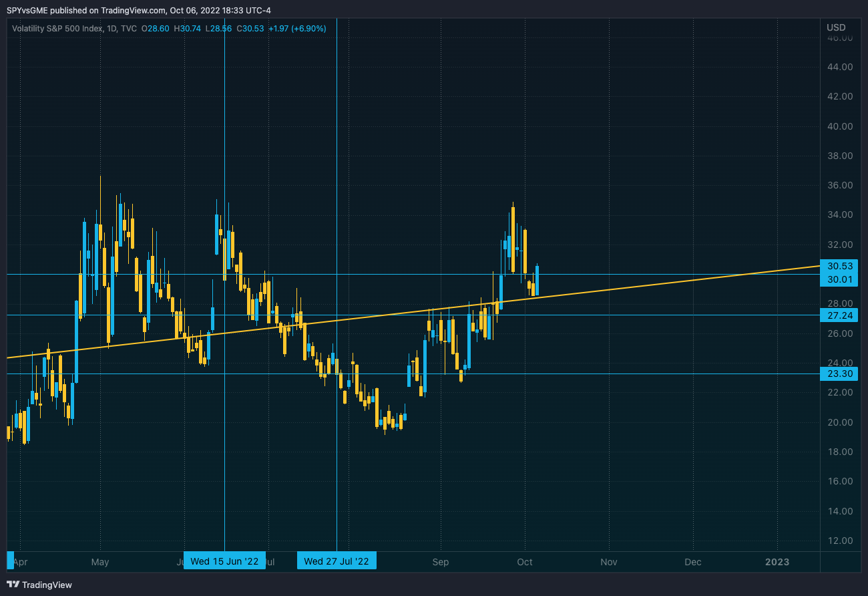Click the 2023 label on time axis
Viewport: 868px width, 596px height.
point(777,562)
